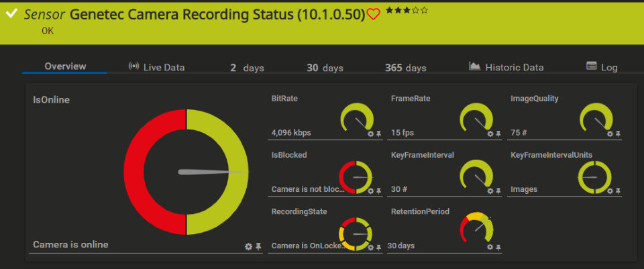Click the IsBlocked red-green gauge
Image resolution: width=644 pixels, height=269 pixels.
356,177
